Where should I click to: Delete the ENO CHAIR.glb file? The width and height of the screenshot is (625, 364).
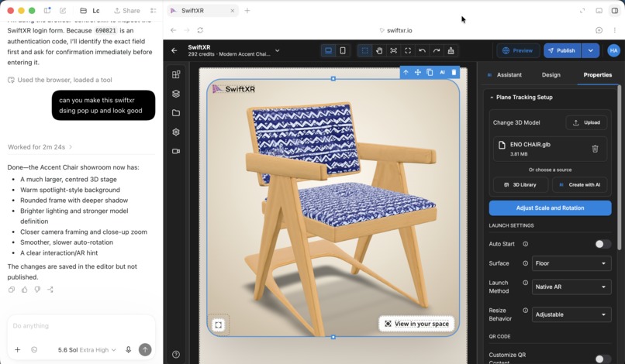pos(595,149)
